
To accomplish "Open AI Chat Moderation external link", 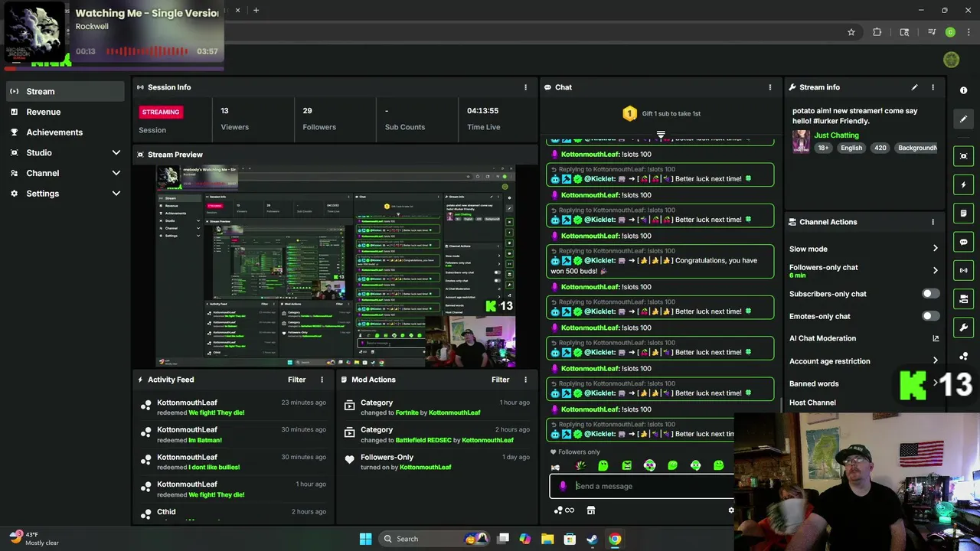I will [x=935, y=338].
